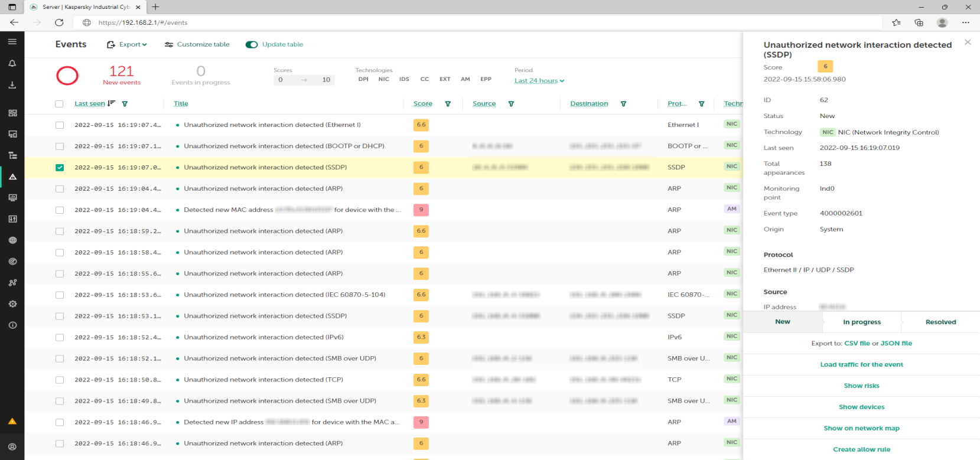Click the sidebar hamburger menu icon
980x460 pixels.
tap(12, 42)
